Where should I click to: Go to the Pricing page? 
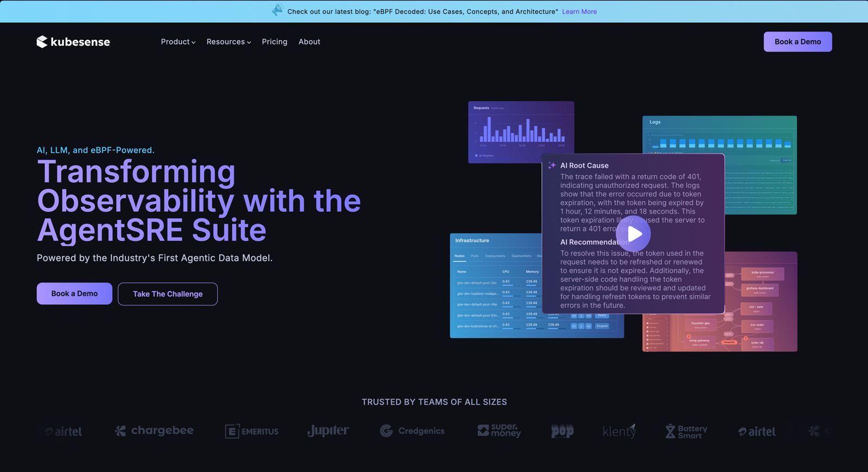pyautogui.click(x=275, y=42)
